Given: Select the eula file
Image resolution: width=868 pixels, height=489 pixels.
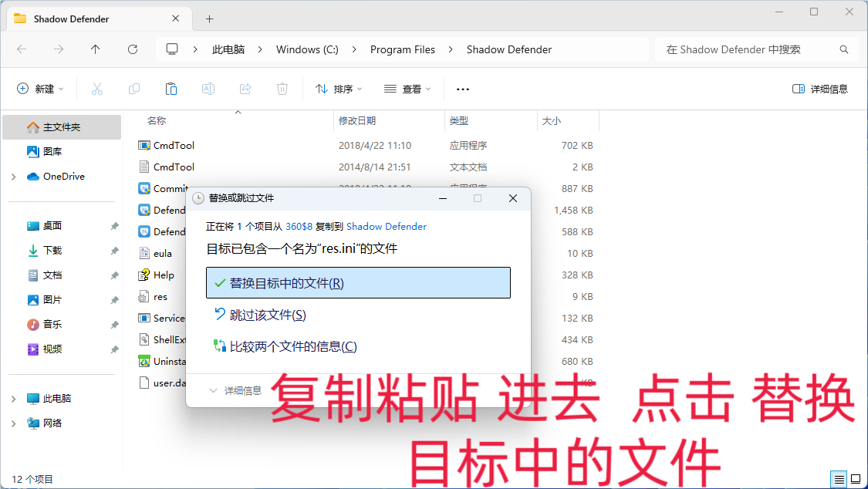Looking at the screenshot, I should (x=155, y=253).
